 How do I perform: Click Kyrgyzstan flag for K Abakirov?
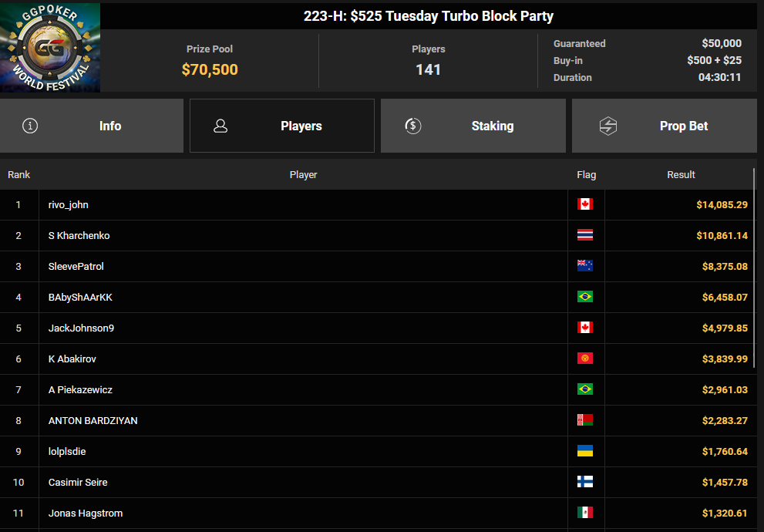(584, 359)
